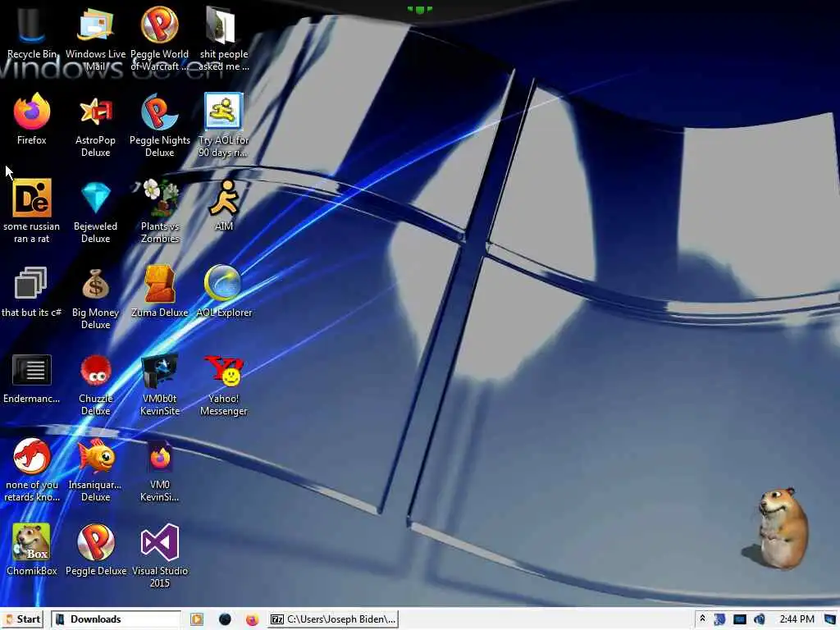
Task: Select 'that but its c#' icon
Action: (31, 291)
